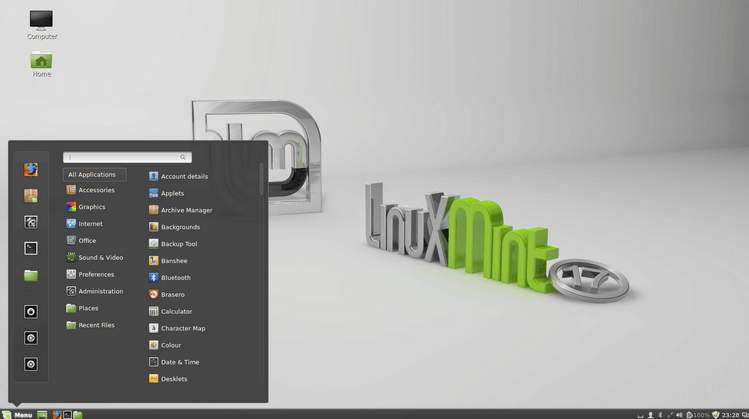The image size is (749, 419).
Task: Open Backgrounds settings
Action: (x=174, y=227)
